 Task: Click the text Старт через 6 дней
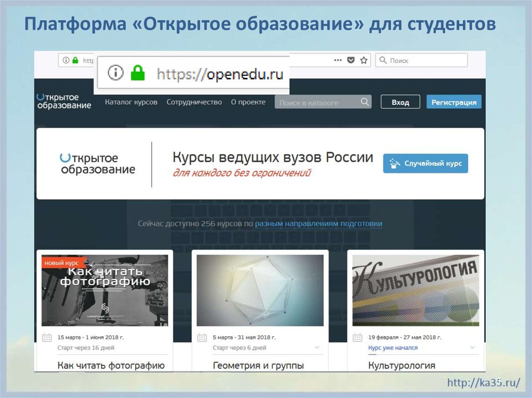[x=240, y=348]
